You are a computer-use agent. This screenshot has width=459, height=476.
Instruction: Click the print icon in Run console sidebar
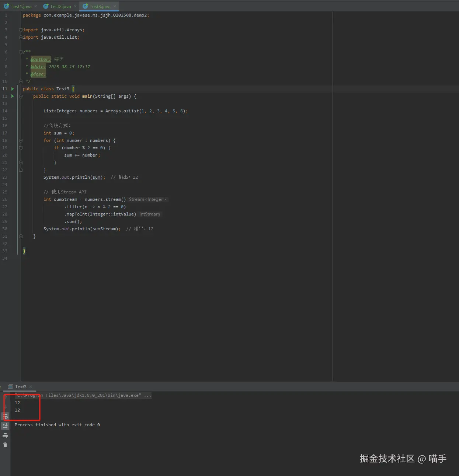coord(5,435)
